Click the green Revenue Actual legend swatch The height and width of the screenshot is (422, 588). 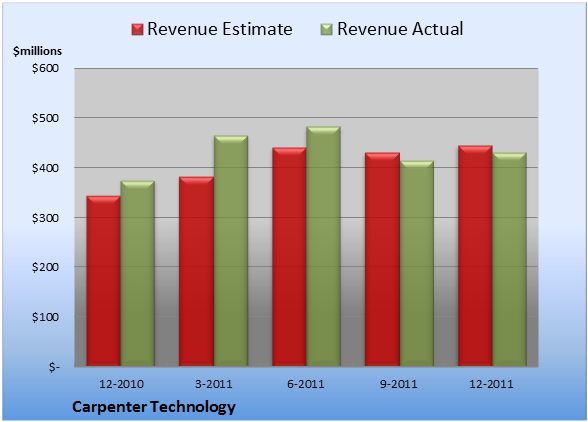tap(327, 30)
